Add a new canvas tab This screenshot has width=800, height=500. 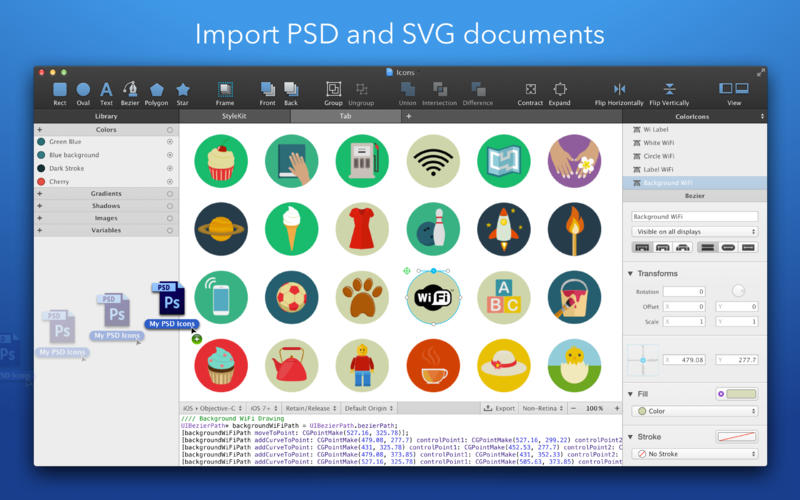click(409, 116)
